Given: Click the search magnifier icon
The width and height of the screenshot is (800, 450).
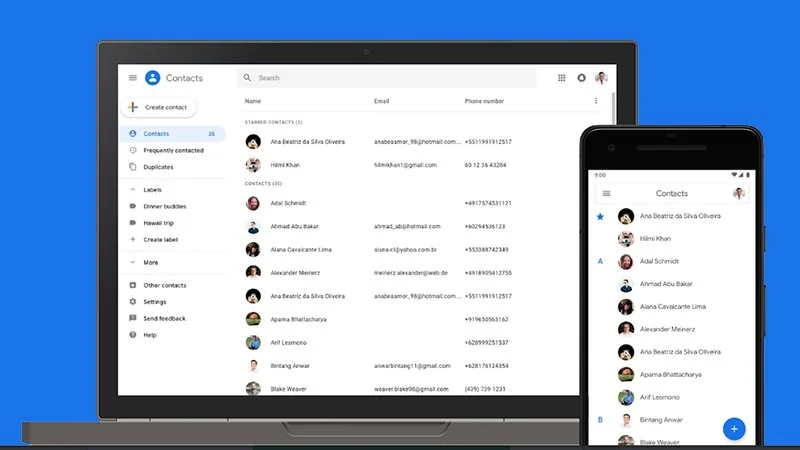Looking at the screenshot, I should click(x=247, y=78).
